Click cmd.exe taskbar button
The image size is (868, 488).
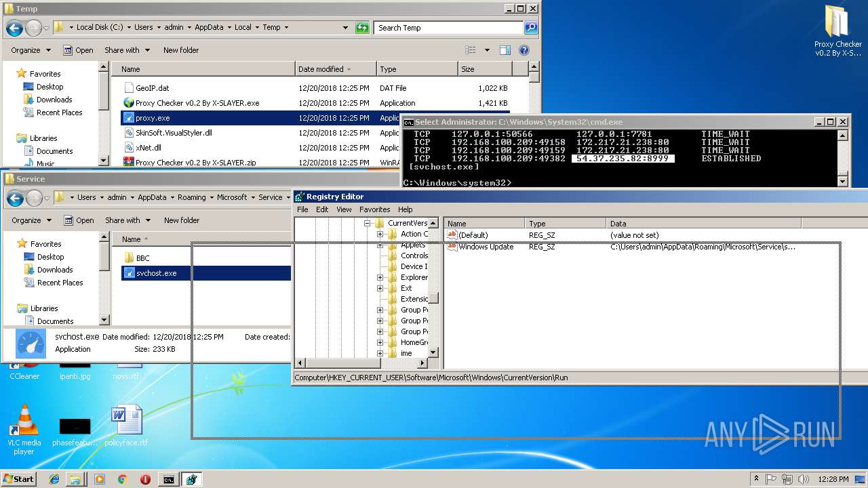coord(168,479)
